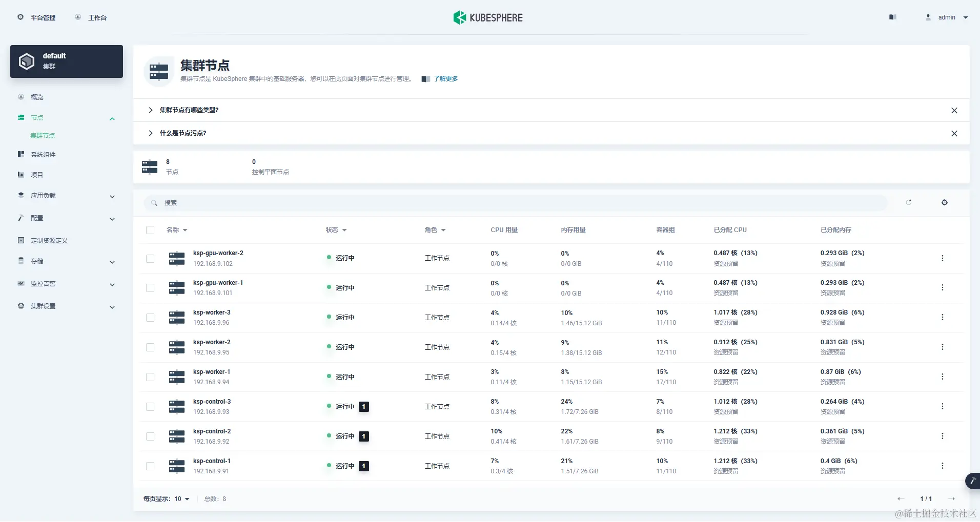Go to the next page arrow
This screenshot has width=980, height=522.
(951, 499)
